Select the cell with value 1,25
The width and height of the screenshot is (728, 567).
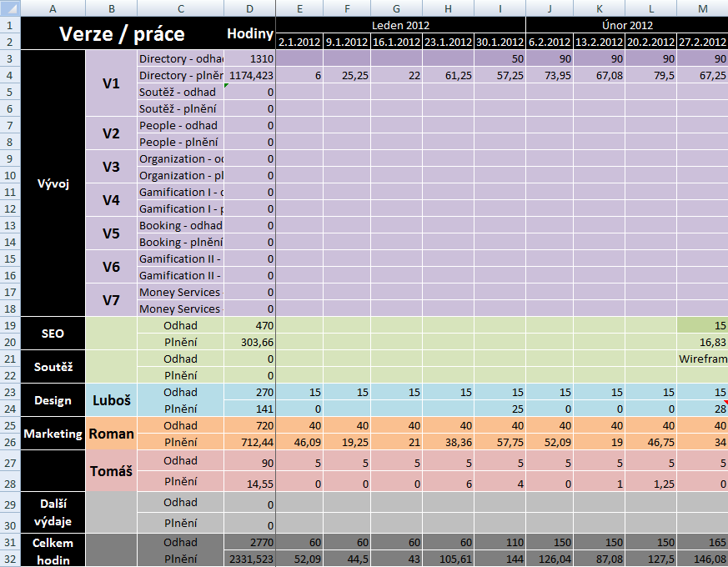(x=651, y=482)
